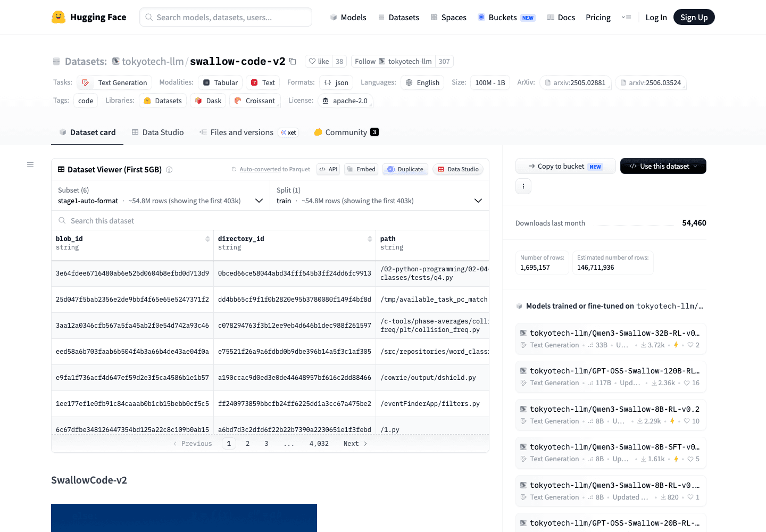Image resolution: width=766 pixels, height=532 pixels.
Task: Copy dataset name with the copy icon
Action: click(293, 61)
